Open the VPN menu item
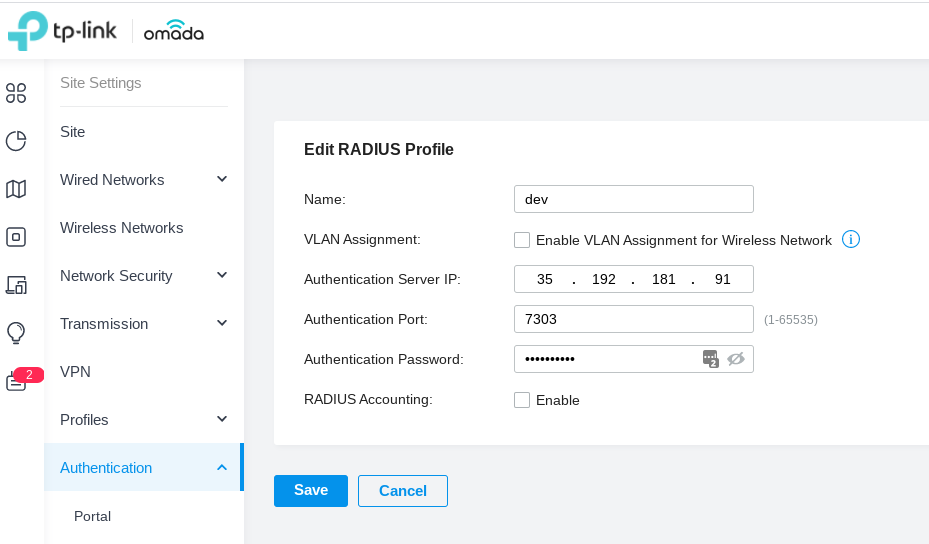The width and height of the screenshot is (929, 544). [143, 372]
